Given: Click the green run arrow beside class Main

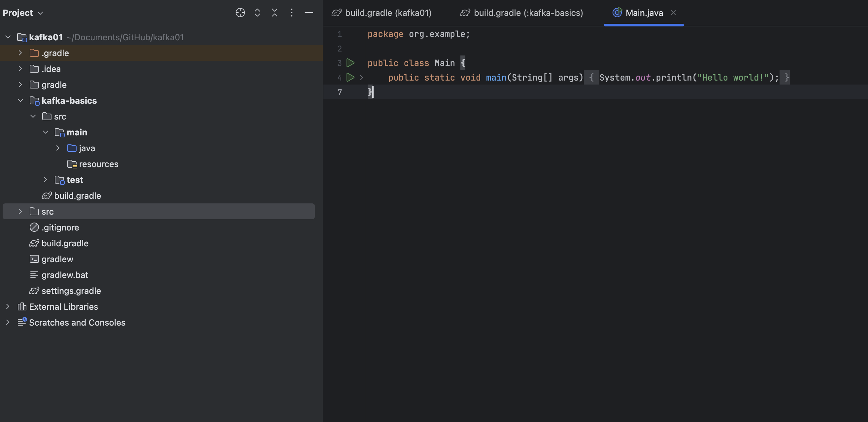Looking at the screenshot, I should pos(351,63).
